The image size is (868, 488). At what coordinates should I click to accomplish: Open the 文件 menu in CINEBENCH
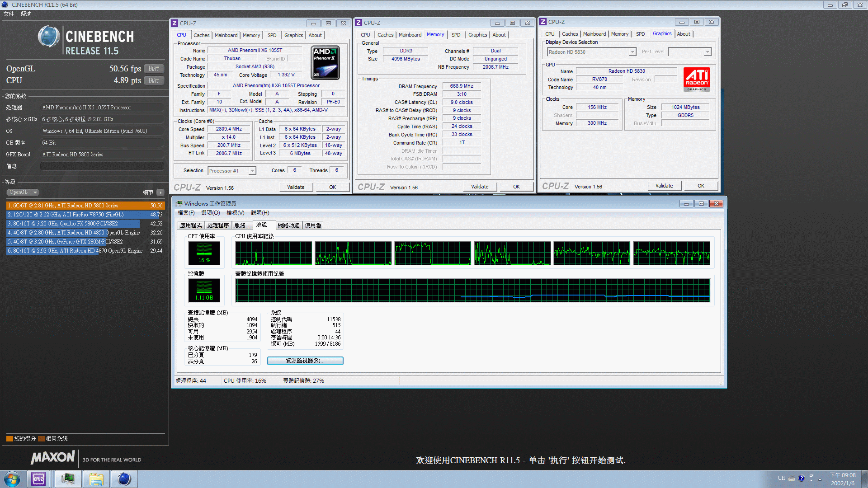click(x=9, y=14)
